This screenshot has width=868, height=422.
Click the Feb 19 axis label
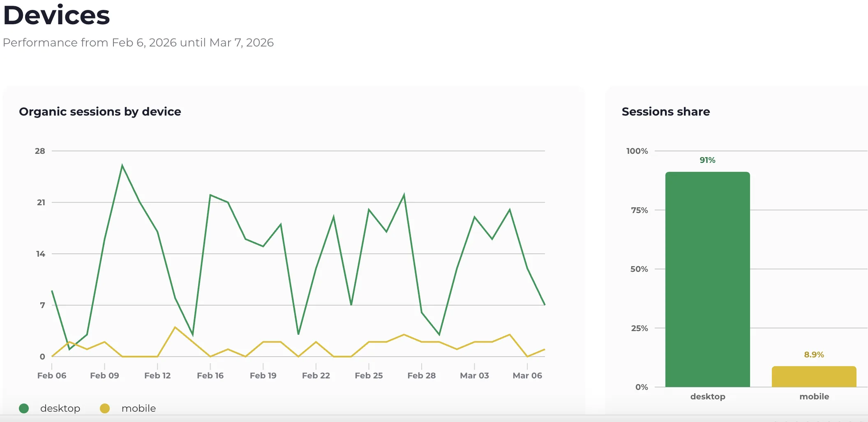tap(263, 375)
